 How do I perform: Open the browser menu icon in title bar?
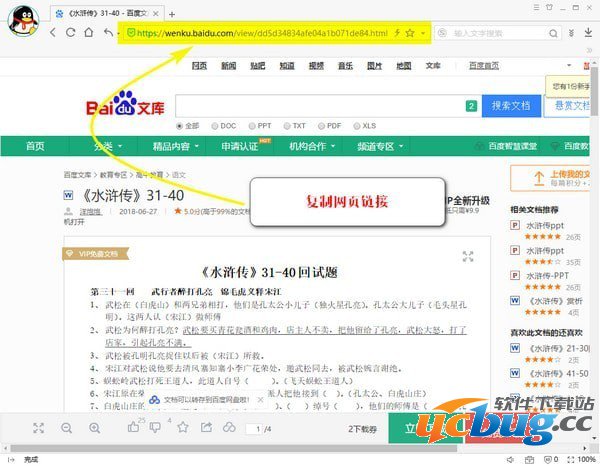[536, 7]
